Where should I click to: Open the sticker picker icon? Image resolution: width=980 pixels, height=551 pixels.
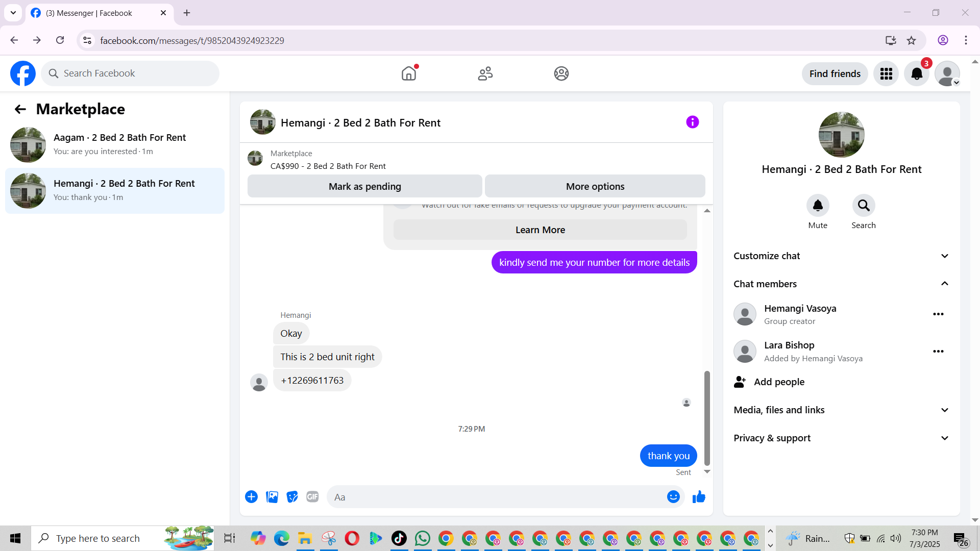[292, 497]
